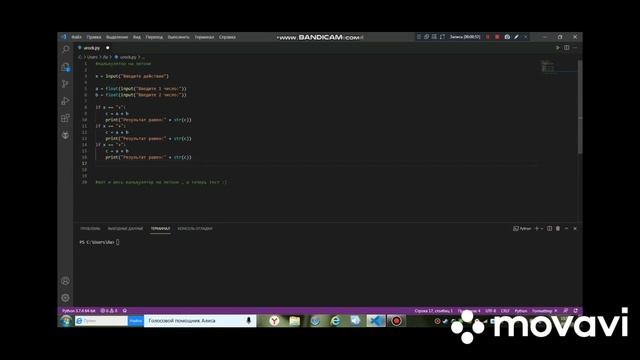Open the Правка menu
The image size is (640, 360).
[94, 37]
